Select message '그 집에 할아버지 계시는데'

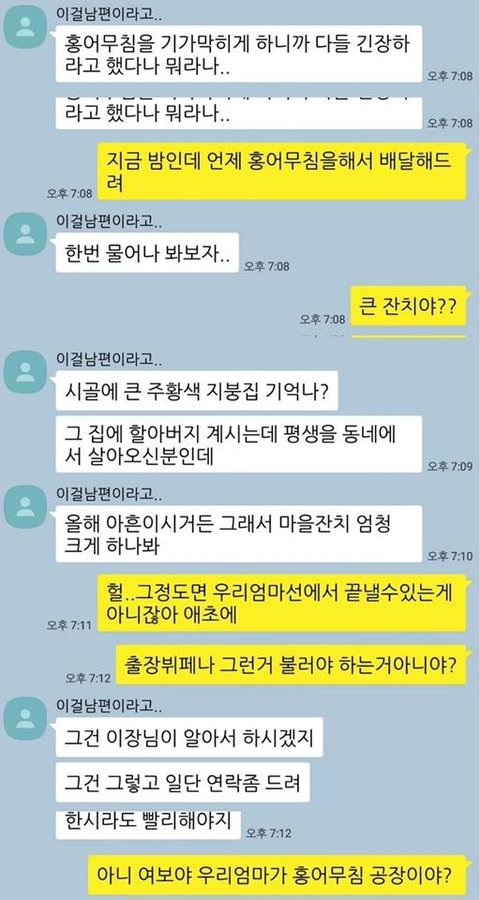click(239, 444)
